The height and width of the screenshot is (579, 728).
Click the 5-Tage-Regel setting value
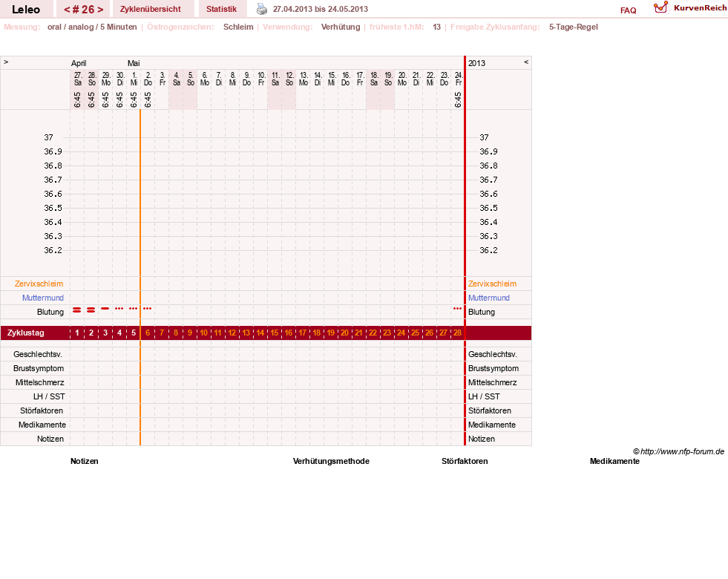click(574, 27)
